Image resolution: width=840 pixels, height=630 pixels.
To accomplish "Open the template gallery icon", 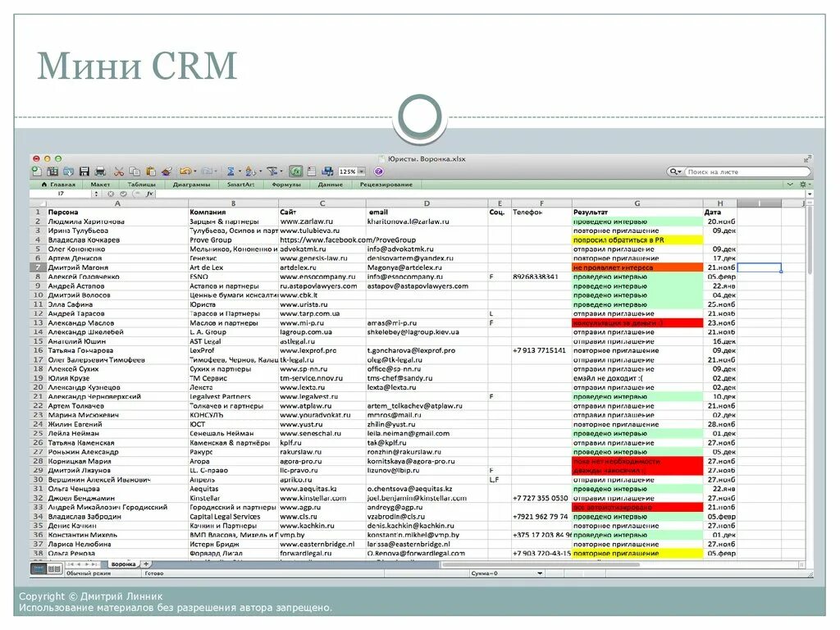I will [x=52, y=171].
